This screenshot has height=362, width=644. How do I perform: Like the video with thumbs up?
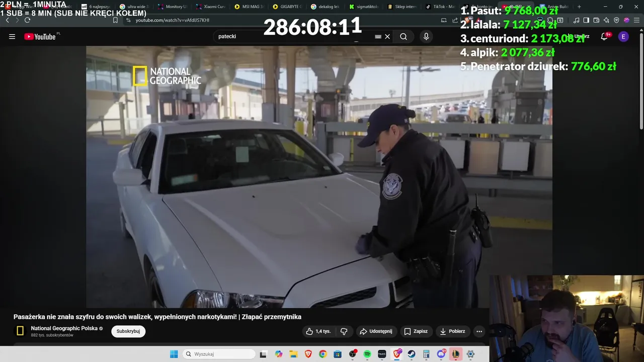tap(318, 331)
